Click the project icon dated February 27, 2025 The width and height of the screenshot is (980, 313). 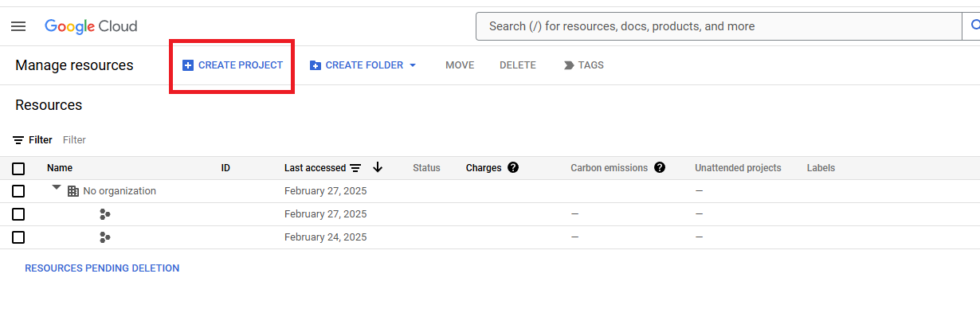pyautogui.click(x=104, y=214)
